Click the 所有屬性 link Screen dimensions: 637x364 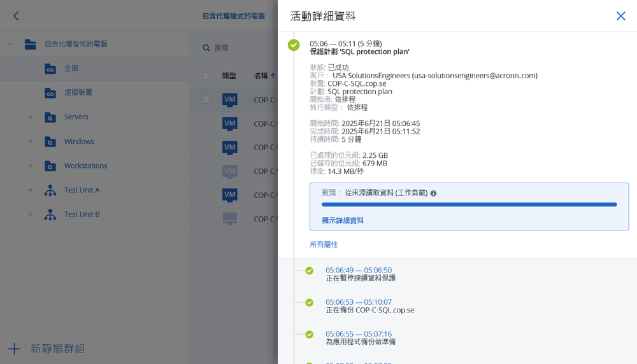(x=324, y=244)
